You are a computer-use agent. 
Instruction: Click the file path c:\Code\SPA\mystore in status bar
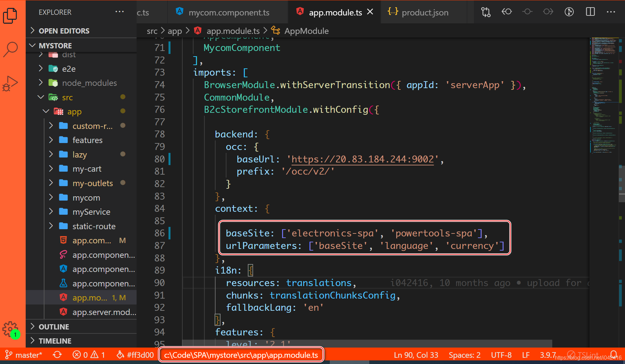pos(241,355)
